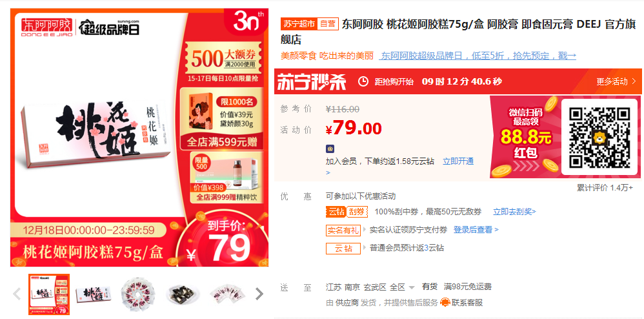The width and height of the screenshot is (644, 319).
Task: Select the round arranged sachets thumbnail
Action: 137,294
